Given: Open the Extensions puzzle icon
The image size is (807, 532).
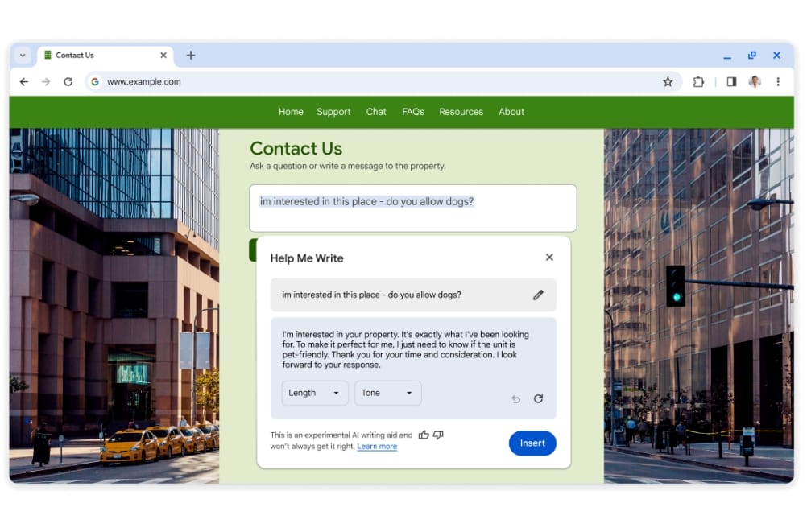Looking at the screenshot, I should [698, 82].
